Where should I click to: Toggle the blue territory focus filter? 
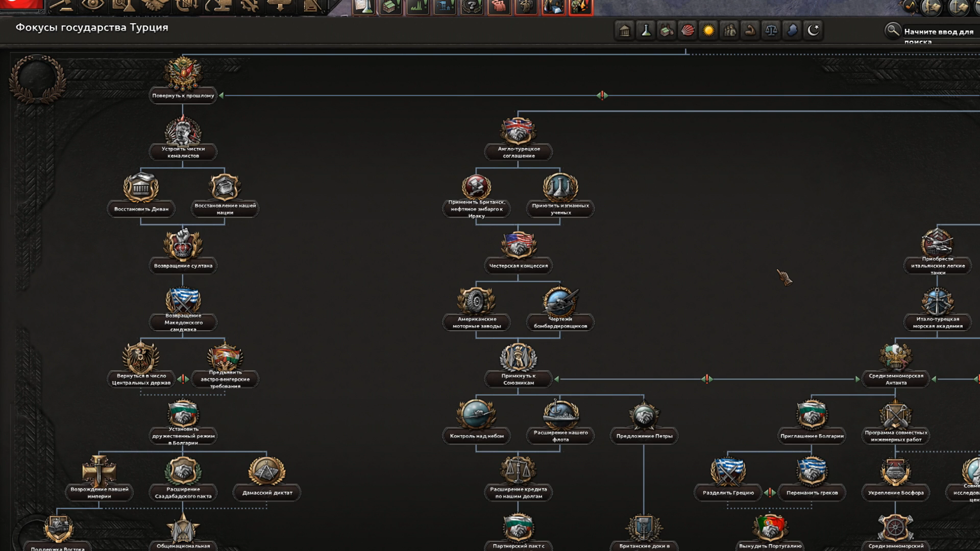792,31
